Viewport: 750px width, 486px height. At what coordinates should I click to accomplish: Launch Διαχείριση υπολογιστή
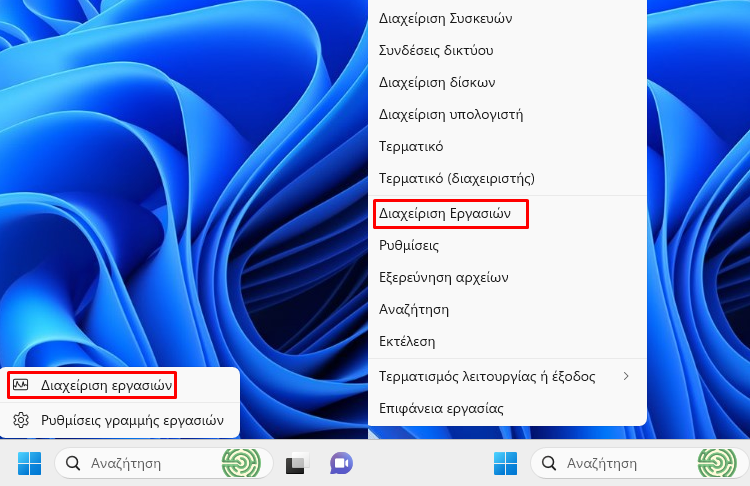507,114
